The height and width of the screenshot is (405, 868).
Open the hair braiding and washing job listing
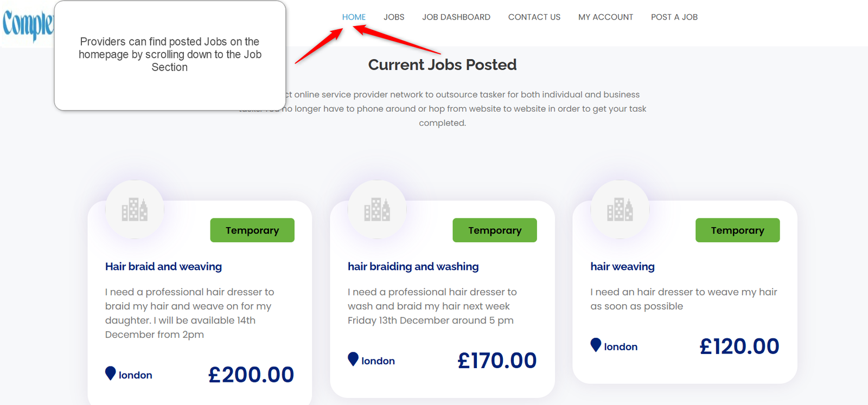click(x=413, y=266)
